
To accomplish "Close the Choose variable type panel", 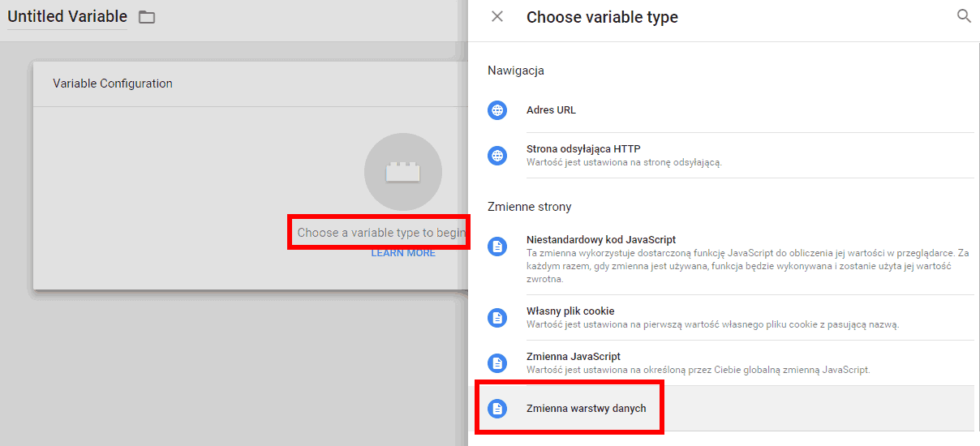I will click(497, 16).
